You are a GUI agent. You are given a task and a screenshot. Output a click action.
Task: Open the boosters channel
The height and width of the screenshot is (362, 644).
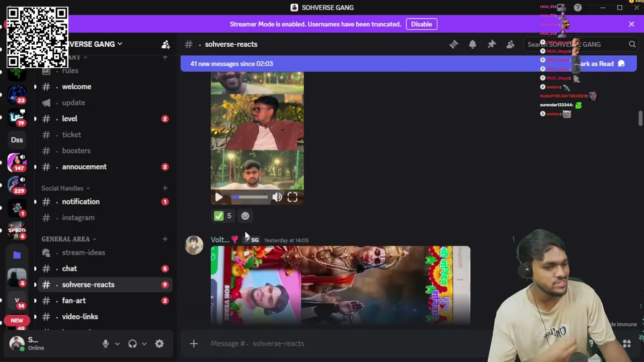coord(104,151)
